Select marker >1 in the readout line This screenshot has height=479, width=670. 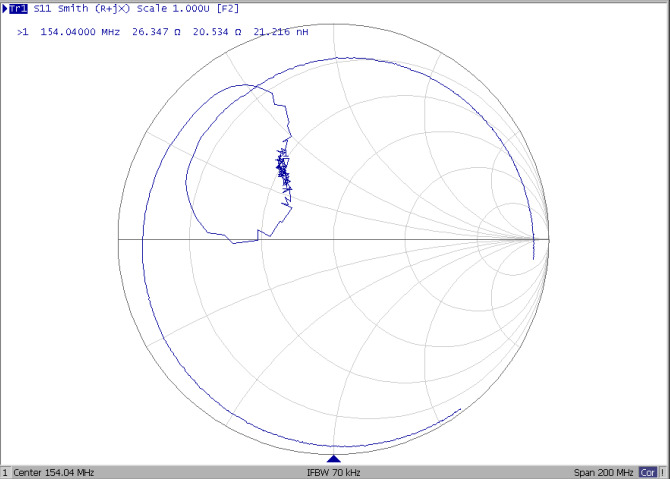click(x=23, y=32)
